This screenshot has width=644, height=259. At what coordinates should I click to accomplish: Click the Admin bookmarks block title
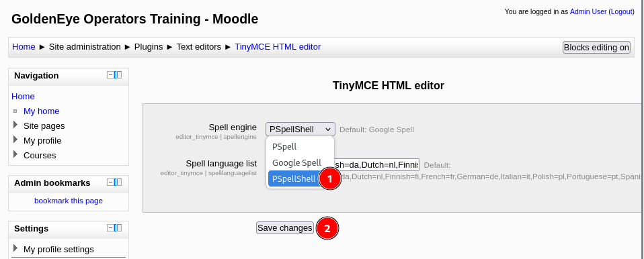[x=52, y=183]
